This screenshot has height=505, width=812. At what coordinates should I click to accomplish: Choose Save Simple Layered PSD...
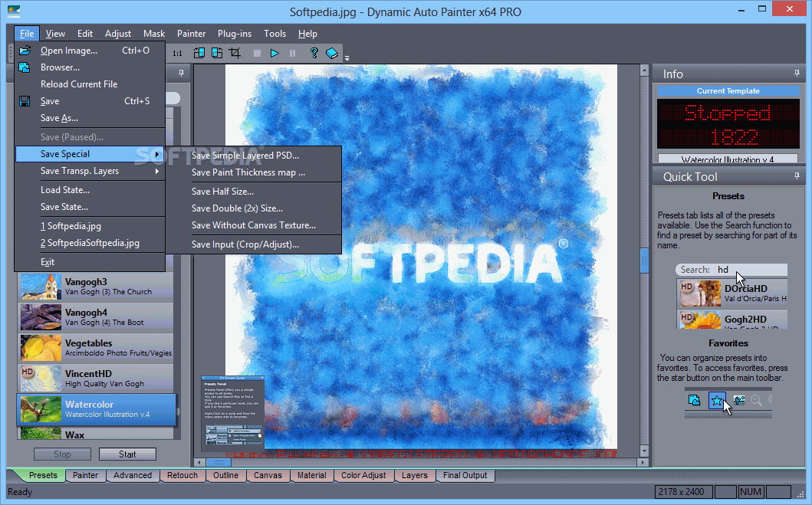click(253, 156)
